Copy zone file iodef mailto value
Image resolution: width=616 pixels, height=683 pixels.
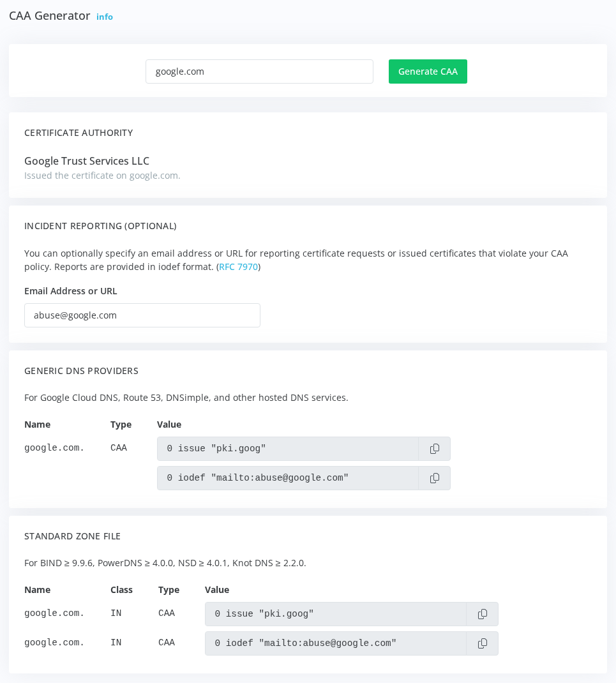point(482,644)
